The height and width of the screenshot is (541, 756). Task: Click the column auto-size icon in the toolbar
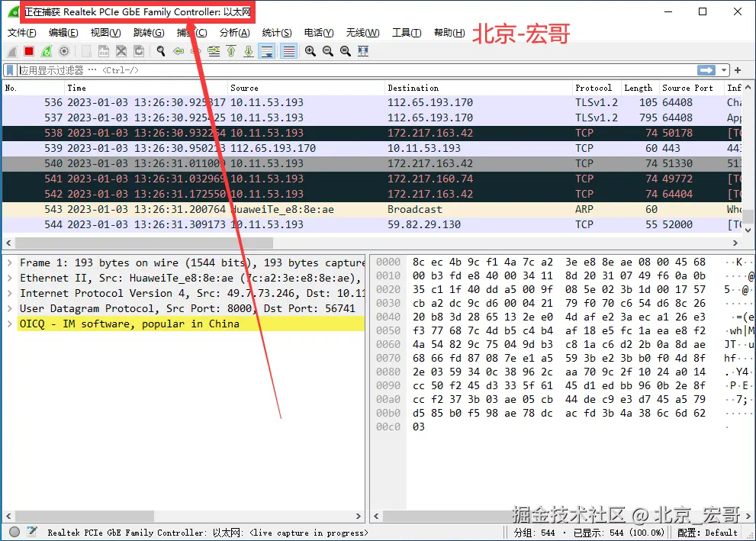tap(363, 51)
